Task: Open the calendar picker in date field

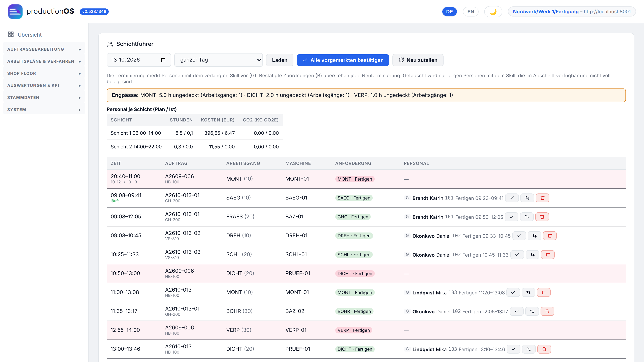Action: pyautogui.click(x=163, y=60)
